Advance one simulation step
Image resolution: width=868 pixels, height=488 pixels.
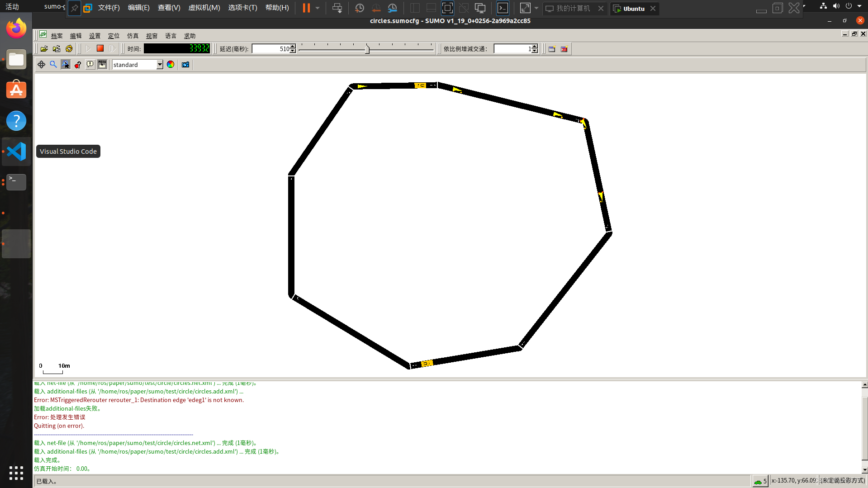112,49
